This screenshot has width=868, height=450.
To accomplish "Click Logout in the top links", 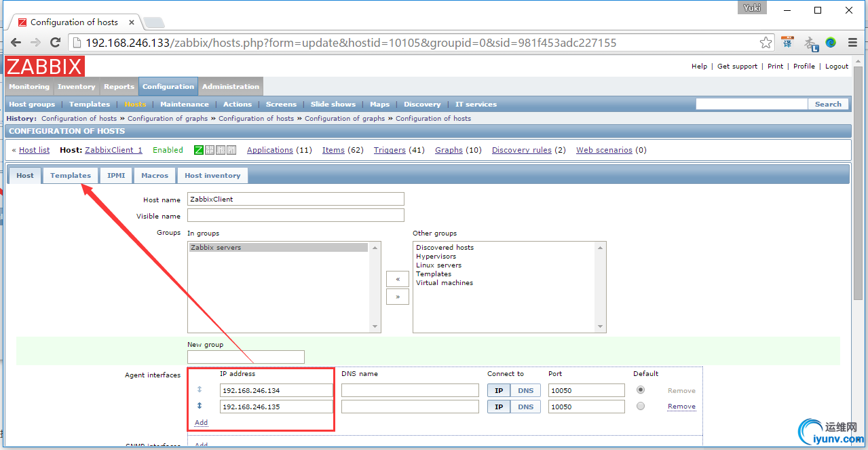I will [837, 66].
